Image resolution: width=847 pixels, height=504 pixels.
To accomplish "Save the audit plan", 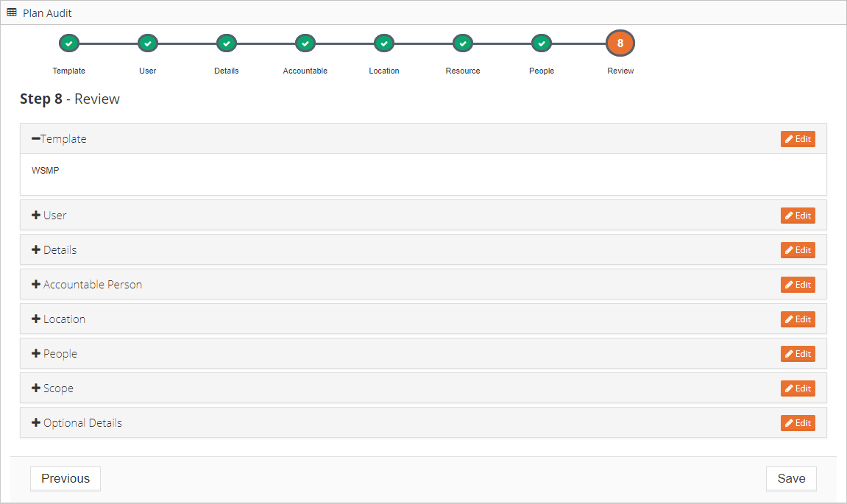I will (791, 478).
